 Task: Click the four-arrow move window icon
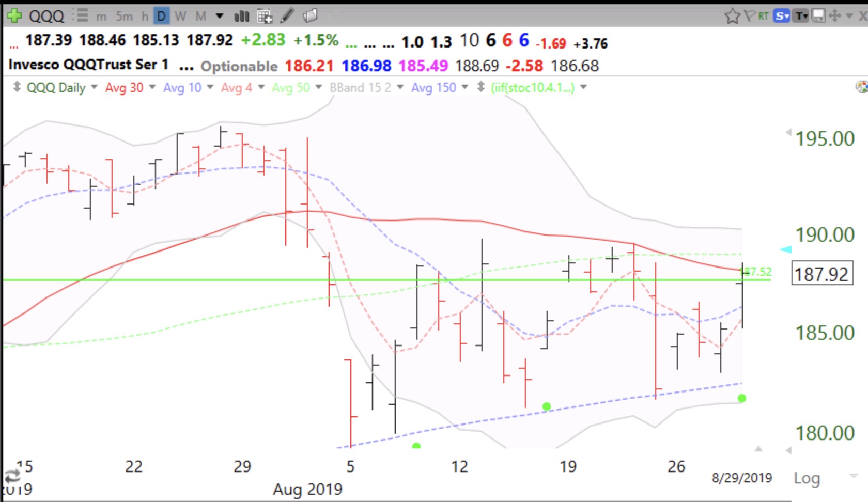point(834,16)
